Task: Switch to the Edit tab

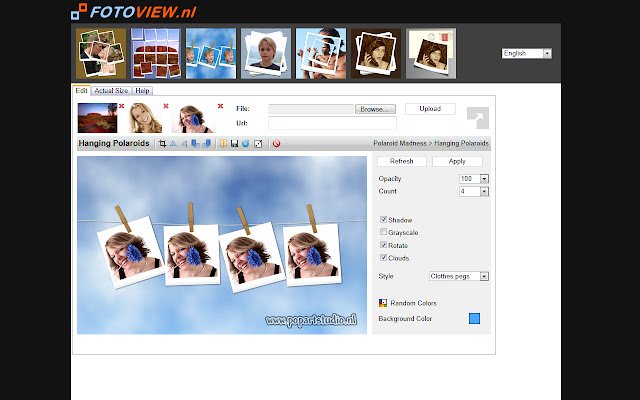Action: pos(81,91)
